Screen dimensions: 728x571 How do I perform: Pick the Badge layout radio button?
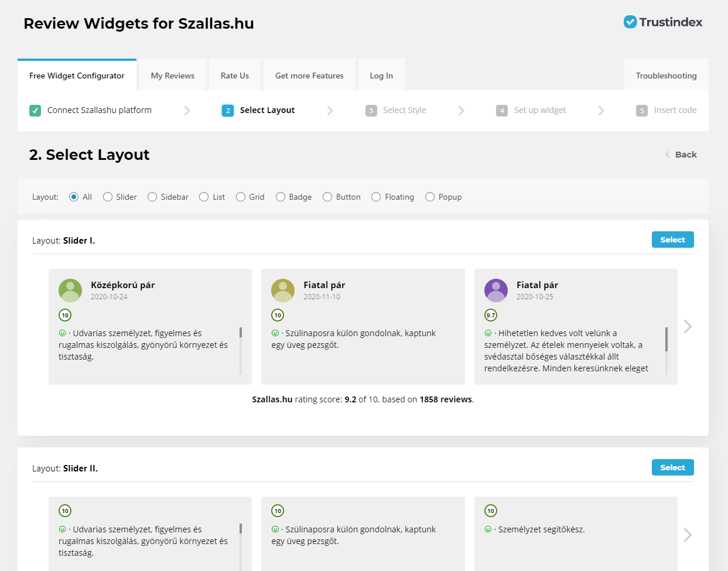click(x=281, y=197)
